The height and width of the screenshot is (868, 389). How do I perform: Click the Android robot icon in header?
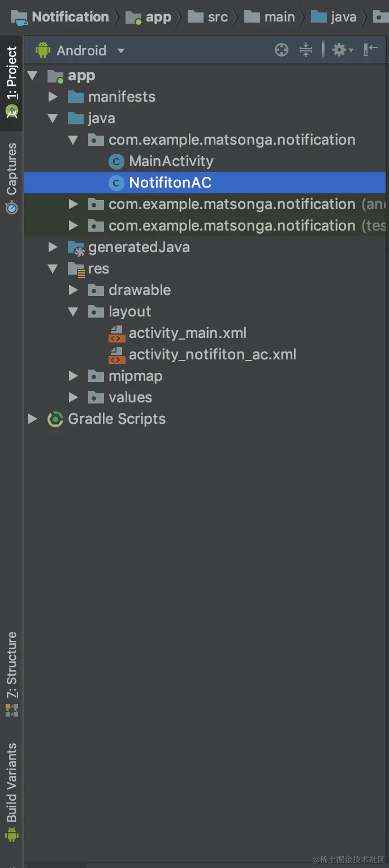[x=43, y=50]
